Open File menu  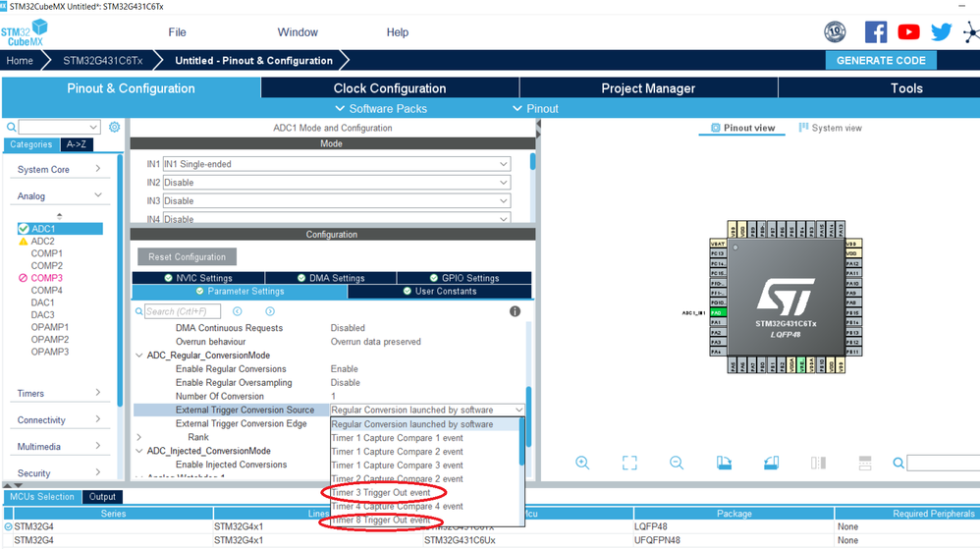coord(177,32)
